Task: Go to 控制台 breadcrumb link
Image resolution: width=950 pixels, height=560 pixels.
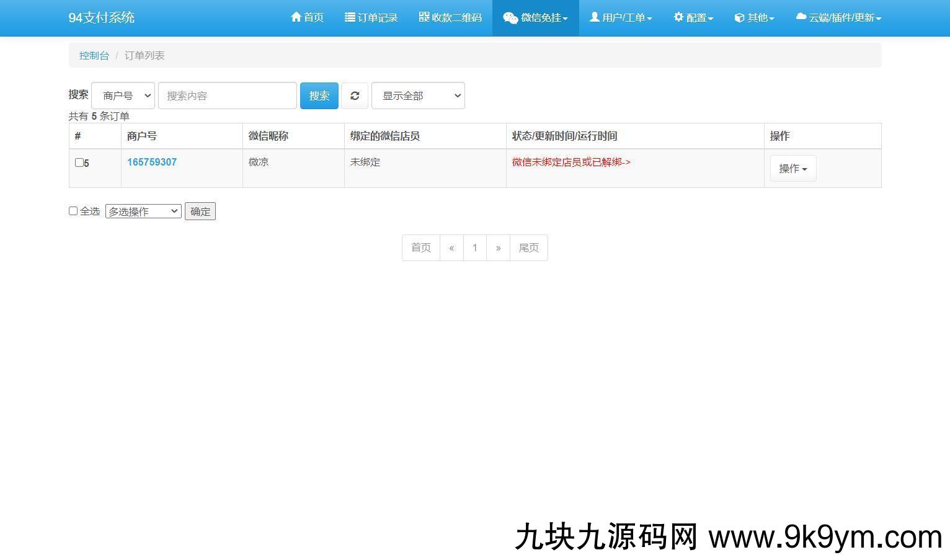Action: click(94, 56)
